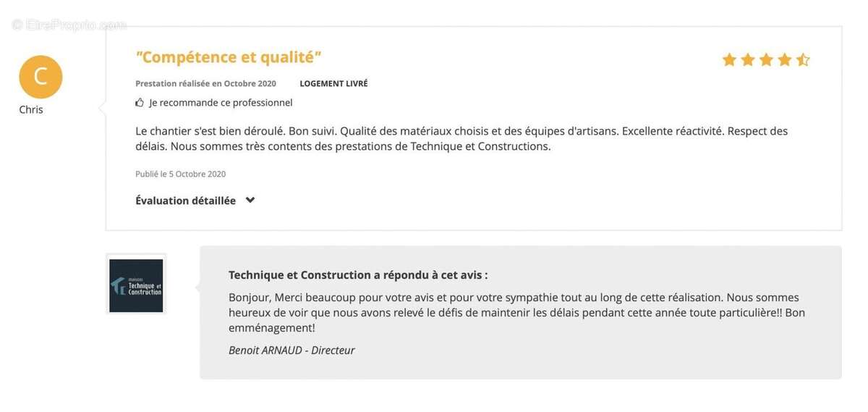Select the Chris reviewer name
Screen dimensions: 868x412
pyautogui.click(x=31, y=109)
